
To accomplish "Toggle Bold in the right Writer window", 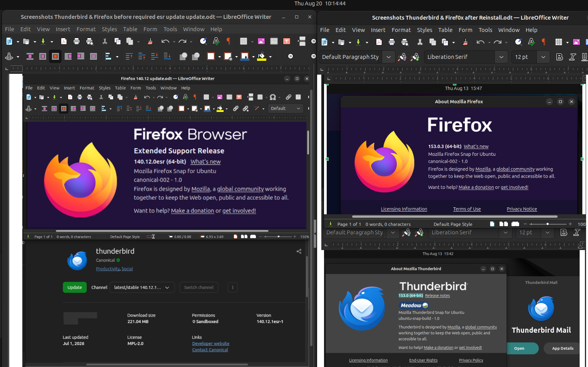I will 560,57.
